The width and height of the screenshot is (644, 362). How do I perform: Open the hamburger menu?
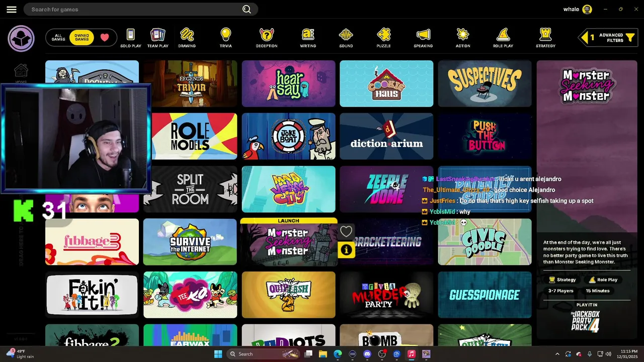(x=12, y=10)
